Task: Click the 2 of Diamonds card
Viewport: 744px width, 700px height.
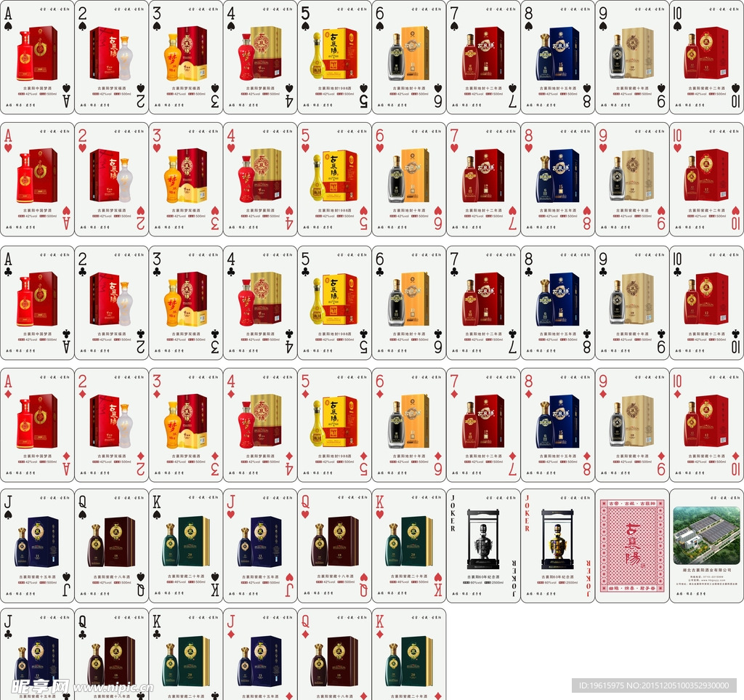Action: (x=111, y=425)
